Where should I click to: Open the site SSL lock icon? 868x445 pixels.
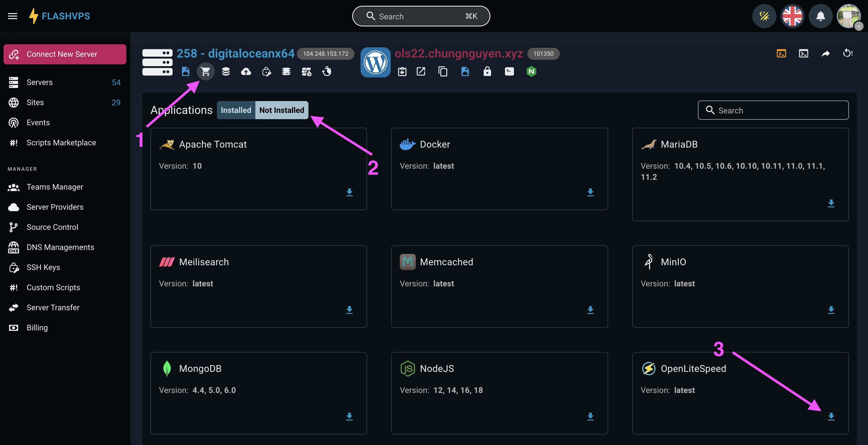pos(487,71)
